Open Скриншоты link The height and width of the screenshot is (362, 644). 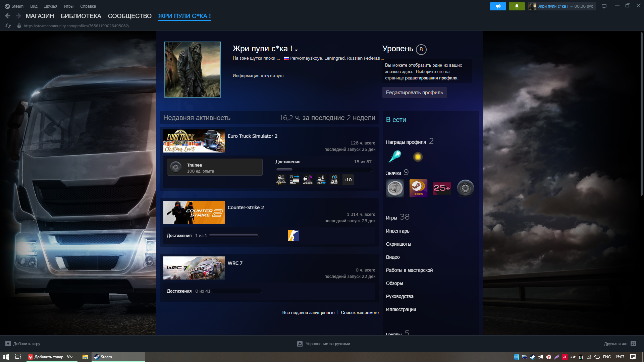398,244
